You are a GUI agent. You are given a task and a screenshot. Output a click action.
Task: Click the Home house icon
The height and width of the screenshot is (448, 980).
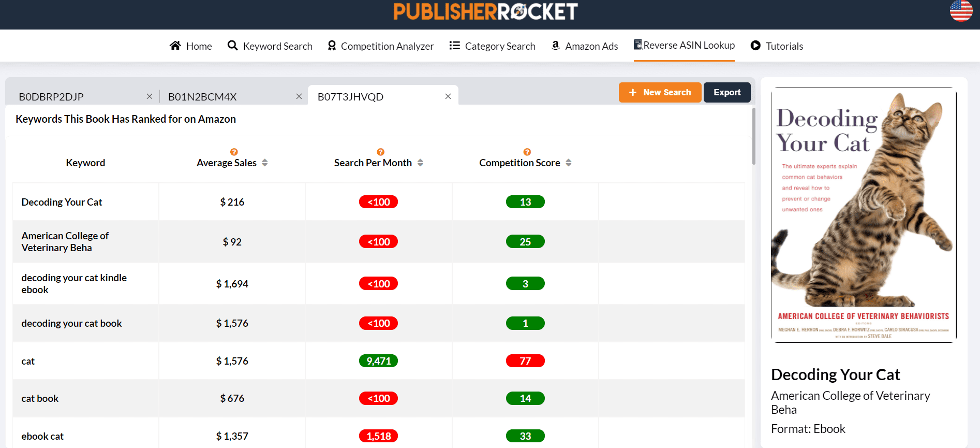[x=175, y=46]
